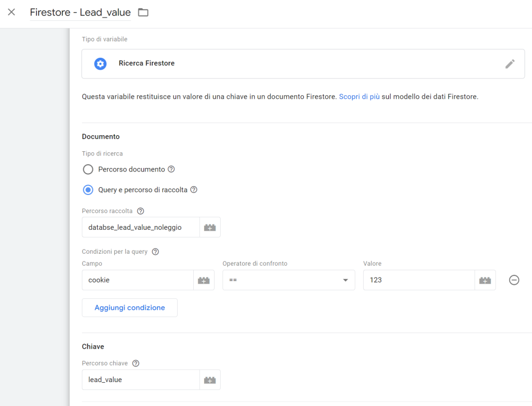Click the Aggiungi condizione button
The width and height of the screenshot is (532, 406).
tap(129, 308)
